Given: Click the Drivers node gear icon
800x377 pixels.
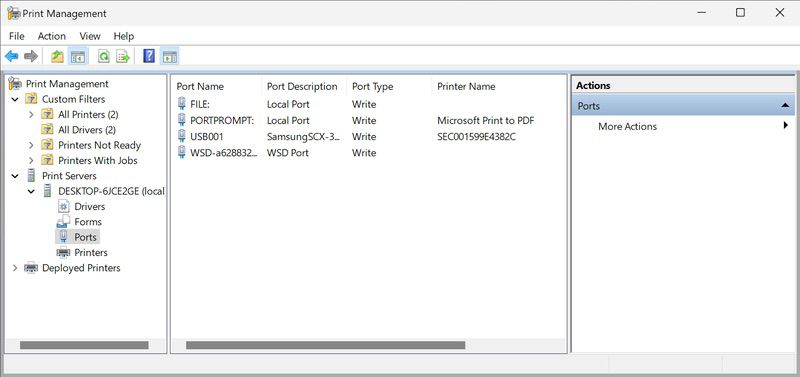Looking at the screenshot, I should coord(63,207).
